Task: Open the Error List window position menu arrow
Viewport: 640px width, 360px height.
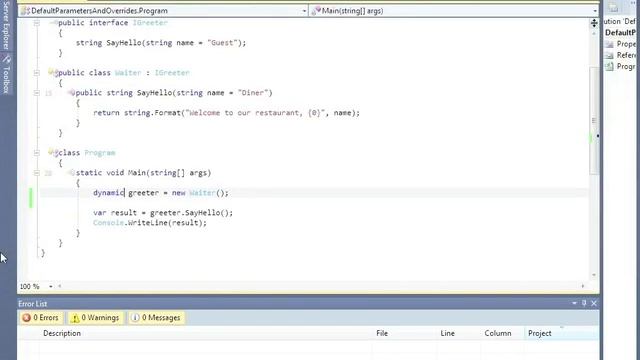Action: (574, 303)
